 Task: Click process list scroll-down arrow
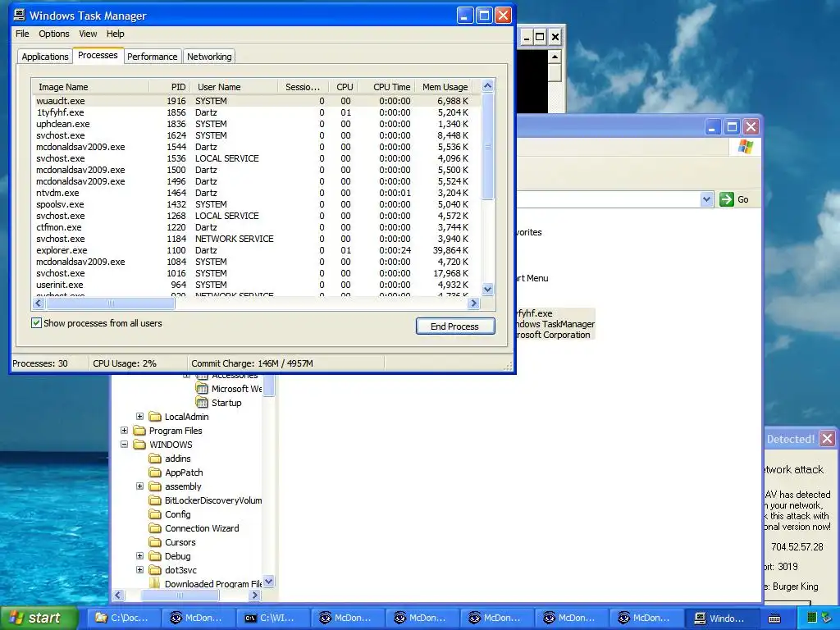(487, 290)
